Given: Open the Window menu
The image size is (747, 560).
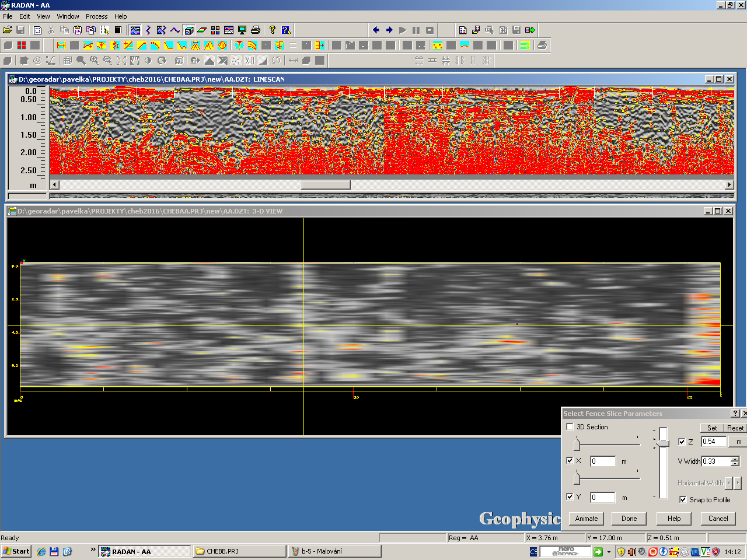Looking at the screenshot, I should 68,16.
